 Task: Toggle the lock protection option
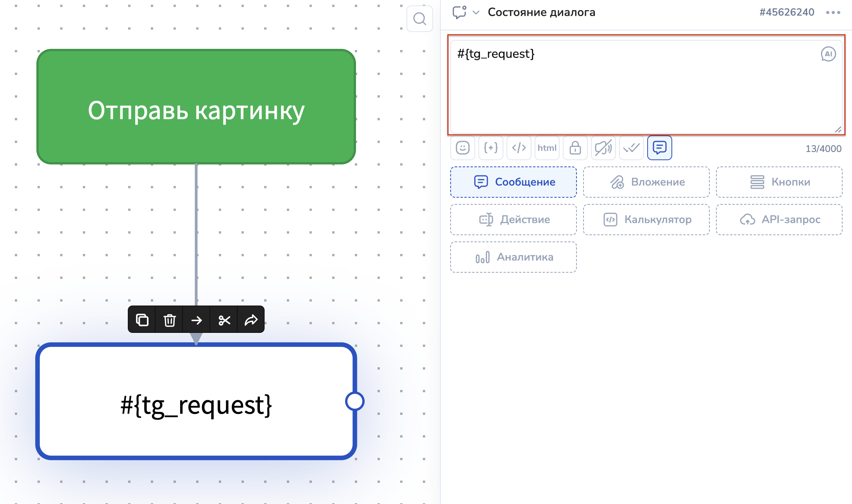575,148
